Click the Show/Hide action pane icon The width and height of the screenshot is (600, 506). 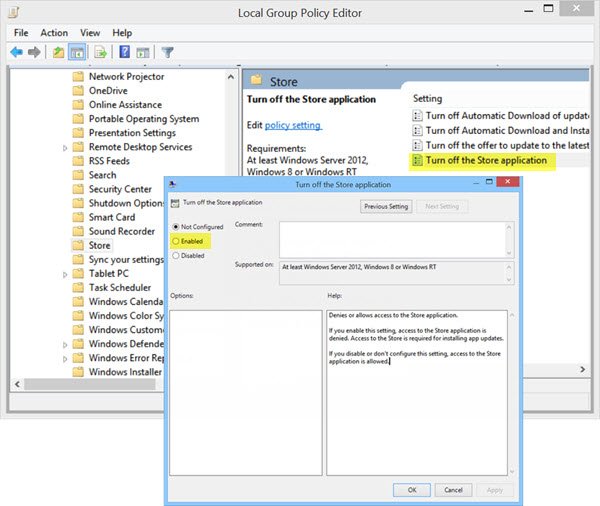(x=143, y=52)
